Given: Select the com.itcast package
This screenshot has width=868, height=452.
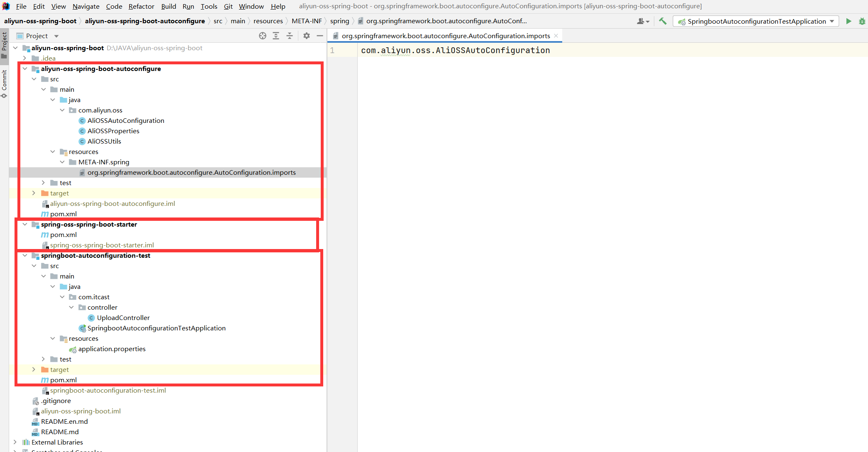Looking at the screenshot, I should click(94, 297).
